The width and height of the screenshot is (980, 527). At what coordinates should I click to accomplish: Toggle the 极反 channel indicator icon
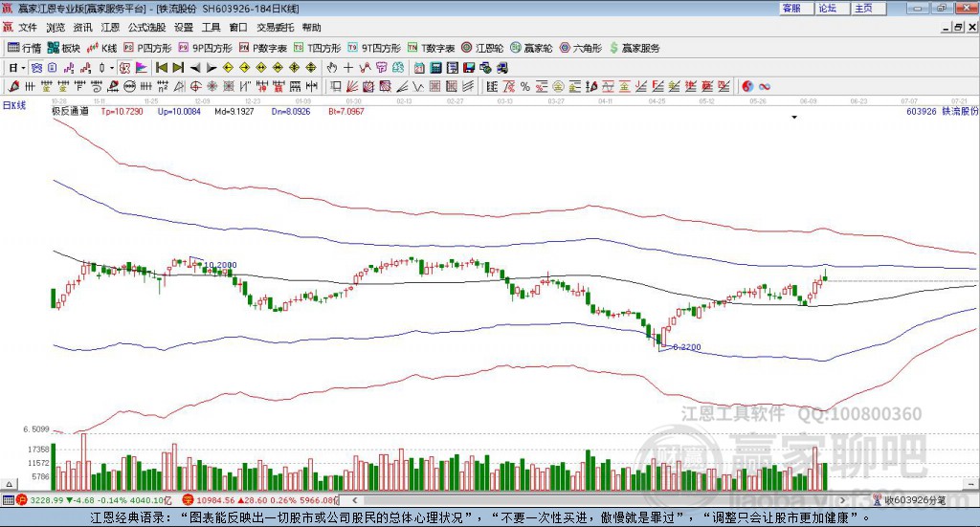pyautogui.click(x=124, y=68)
